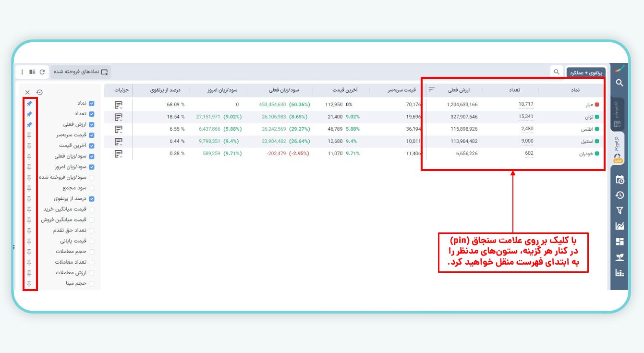This screenshot has height=353, width=644.
Task: Open the پرتفوی sidebar tab
Action: [x=618, y=148]
